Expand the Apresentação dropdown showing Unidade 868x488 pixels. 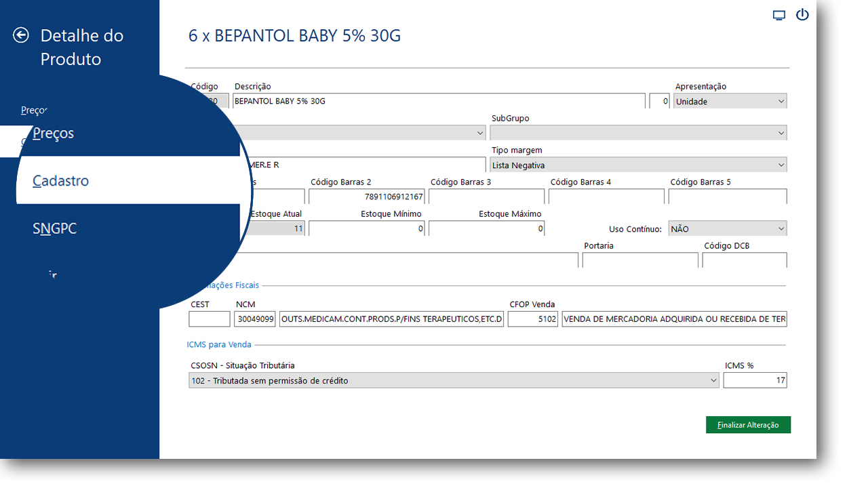click(x=730, y=102)
